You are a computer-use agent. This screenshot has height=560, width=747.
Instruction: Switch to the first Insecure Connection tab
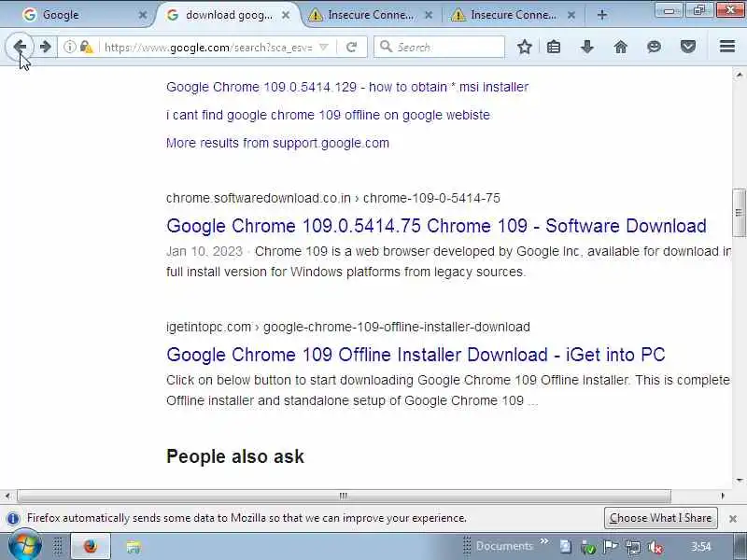click(369, 15)
